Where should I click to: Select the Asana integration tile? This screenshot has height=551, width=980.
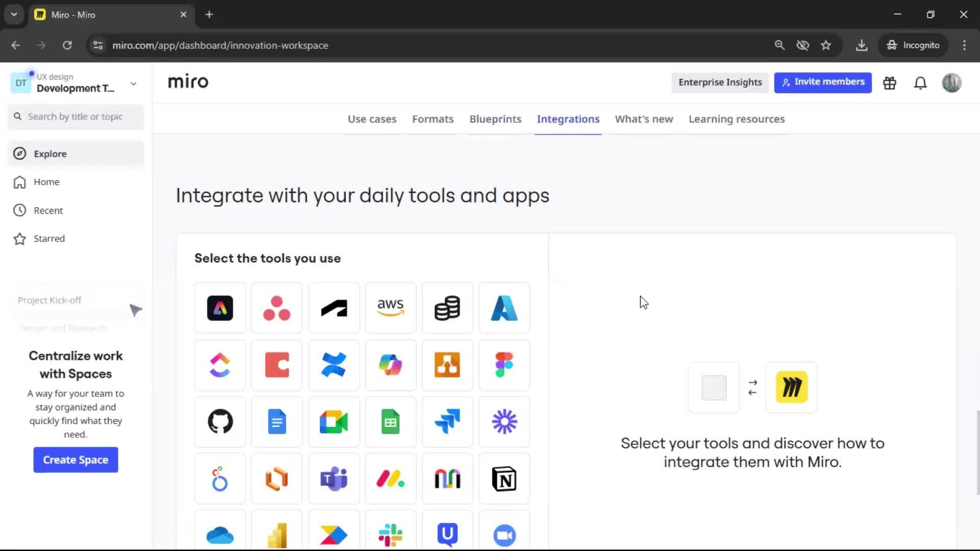point(277,308)
